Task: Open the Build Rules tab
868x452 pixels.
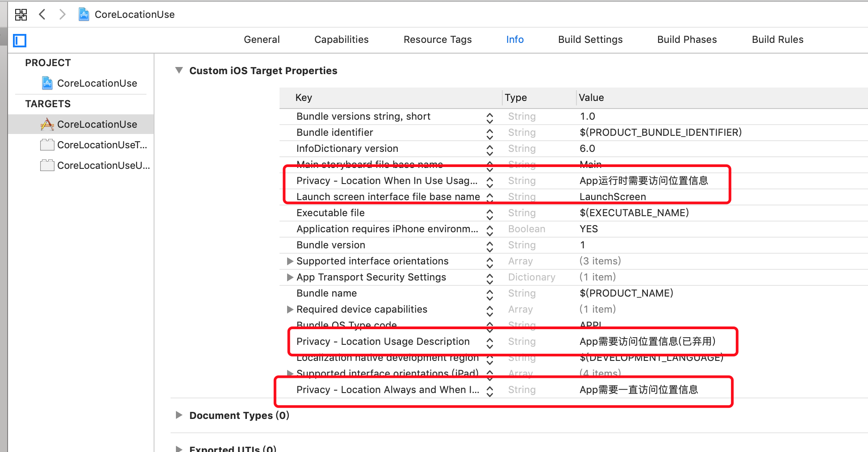Action: [x=777, y=39]
